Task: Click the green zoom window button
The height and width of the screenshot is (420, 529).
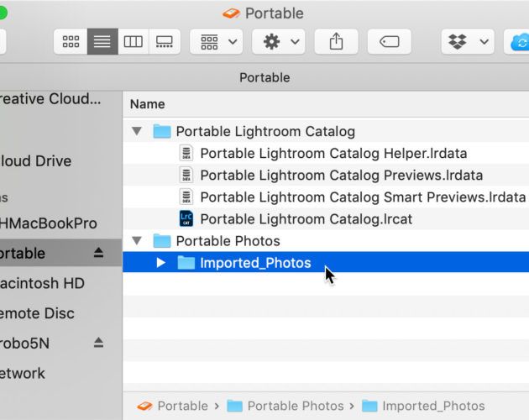Action: pos(3,13)
